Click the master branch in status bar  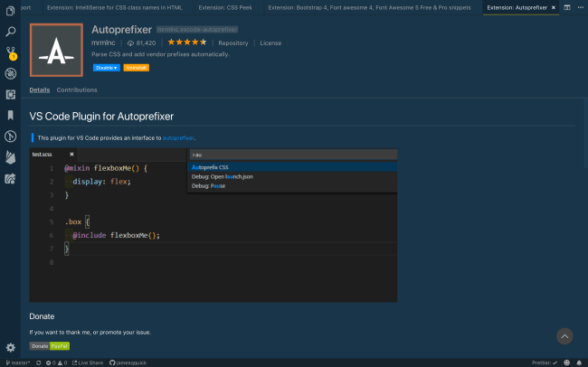point(18,362)
